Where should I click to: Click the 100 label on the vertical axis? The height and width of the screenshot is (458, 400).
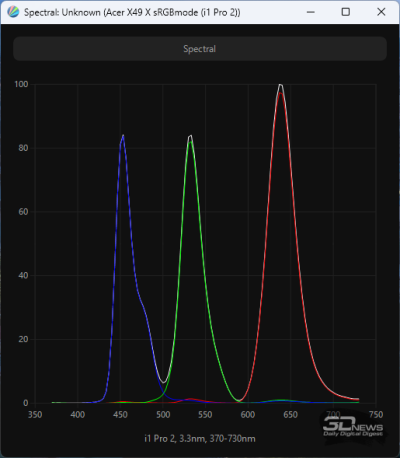point(21,84)
